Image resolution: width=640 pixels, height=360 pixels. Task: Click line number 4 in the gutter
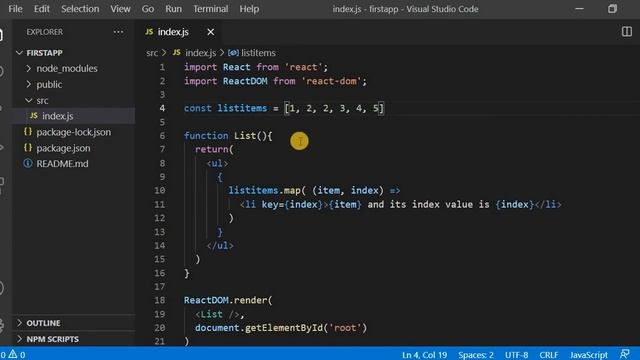click(x=162, y=108)
